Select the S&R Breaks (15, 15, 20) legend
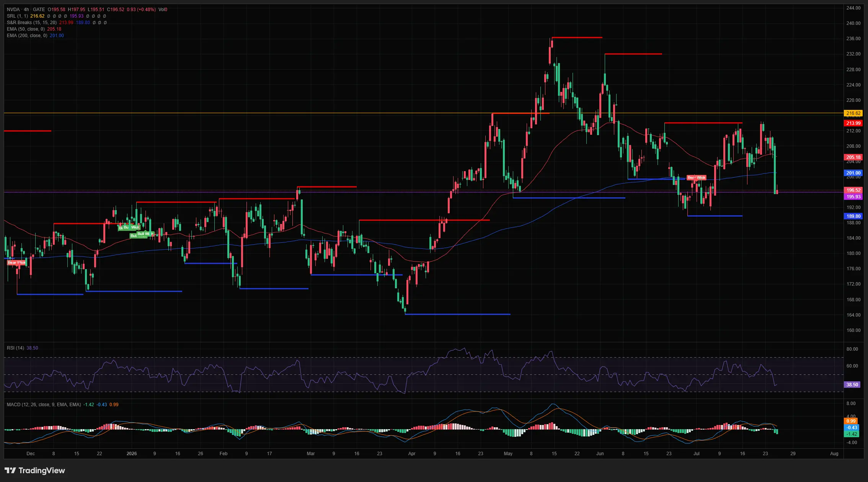The width and height of the screenshot is (868, 482). [x=32, y=23]
